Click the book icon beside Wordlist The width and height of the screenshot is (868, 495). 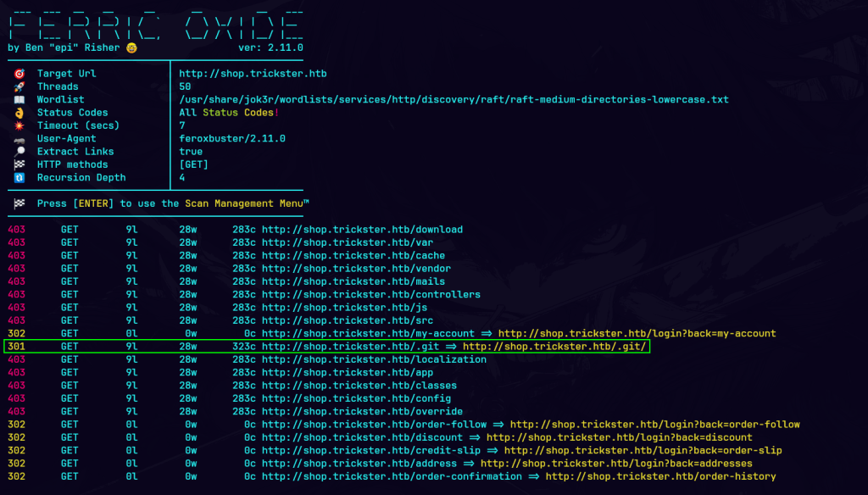[19, 100]
